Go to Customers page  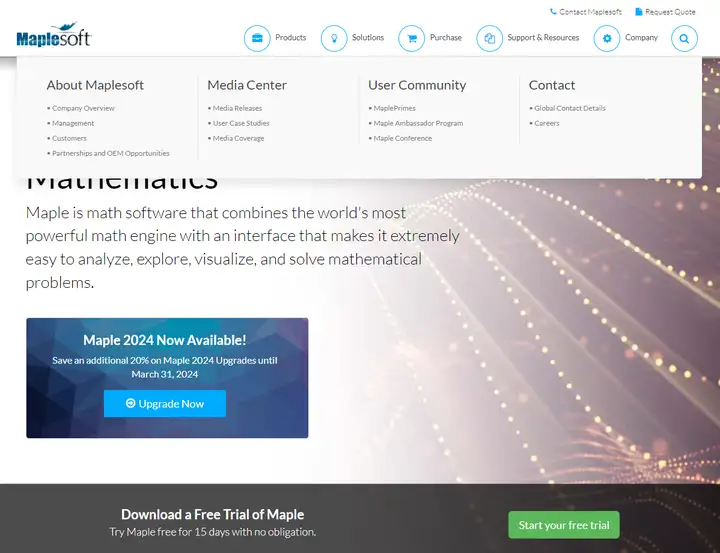click(69, 138)
